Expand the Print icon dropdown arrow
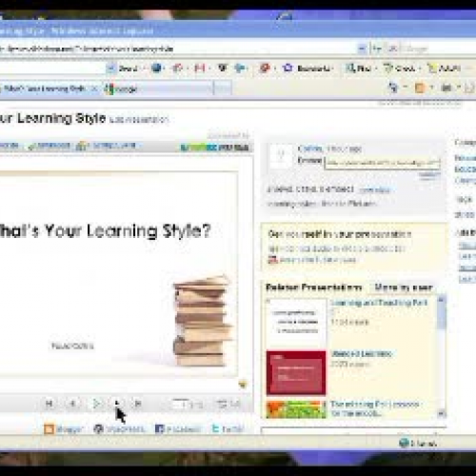This screenshot has height=476, width=476. coord(459,87)
